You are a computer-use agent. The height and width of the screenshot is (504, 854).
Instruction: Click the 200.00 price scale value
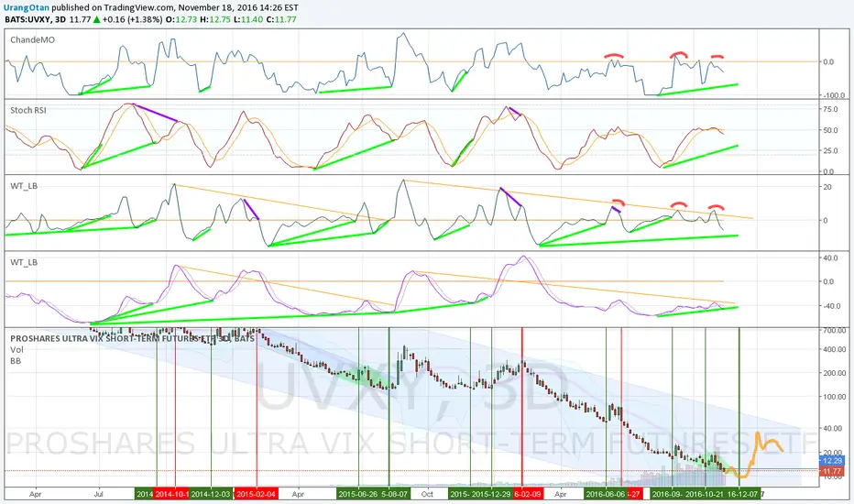[x=835, y=373]
